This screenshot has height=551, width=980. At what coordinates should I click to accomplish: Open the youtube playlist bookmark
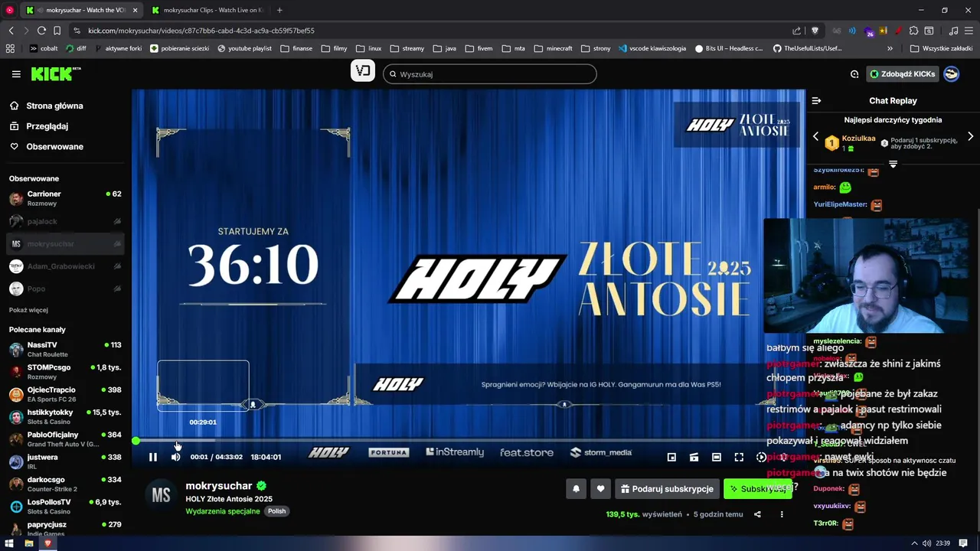point(244,48)
